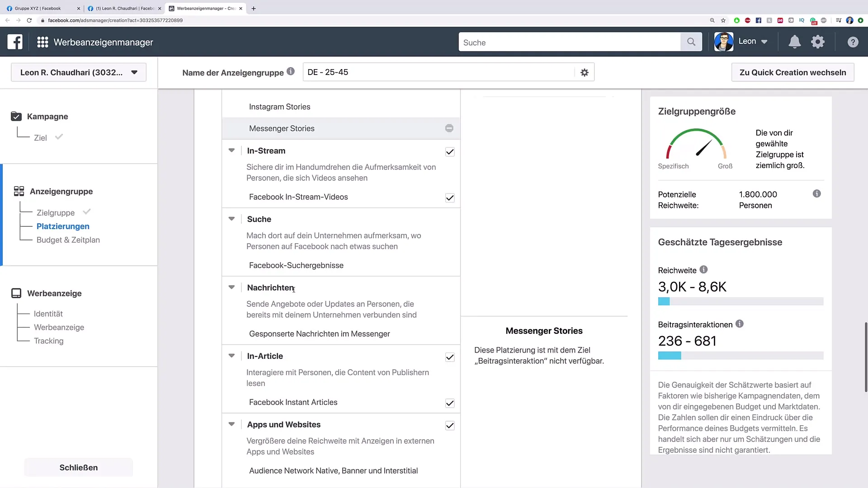Screen dimensions: 868x488
Task: Collapse the In-Article section
Action: point(231,356)
